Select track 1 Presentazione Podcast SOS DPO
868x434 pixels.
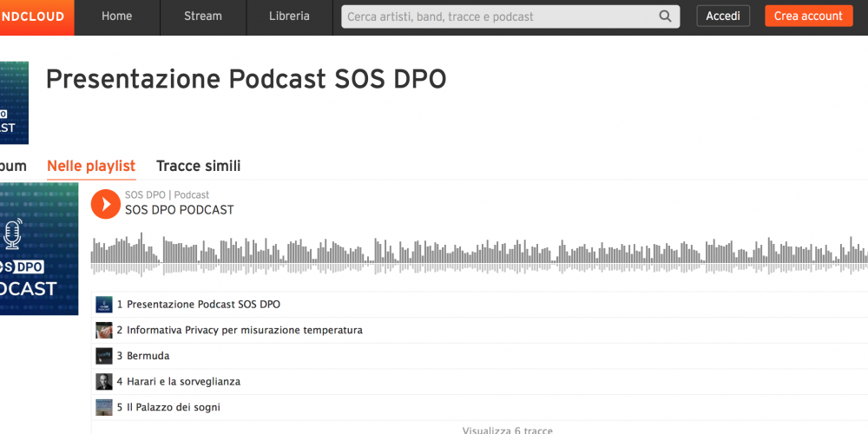[x=479, y=305]
